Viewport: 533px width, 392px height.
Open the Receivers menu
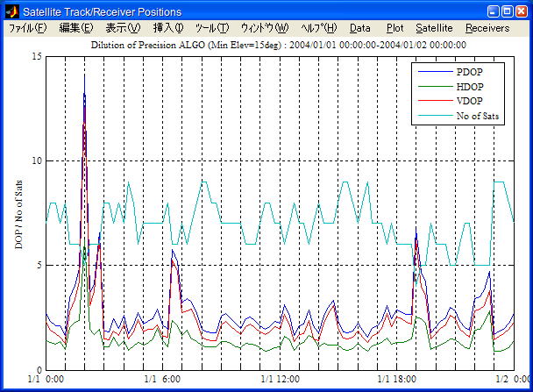(487, 28)
